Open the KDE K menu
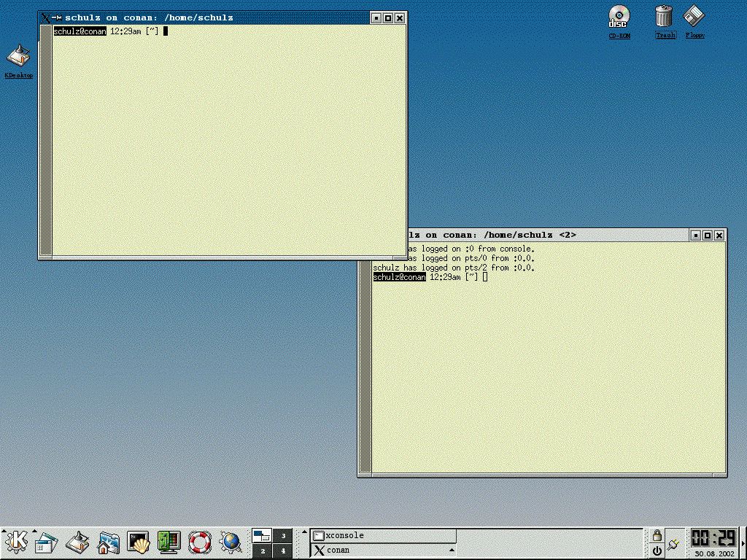 tap(16, 542)
